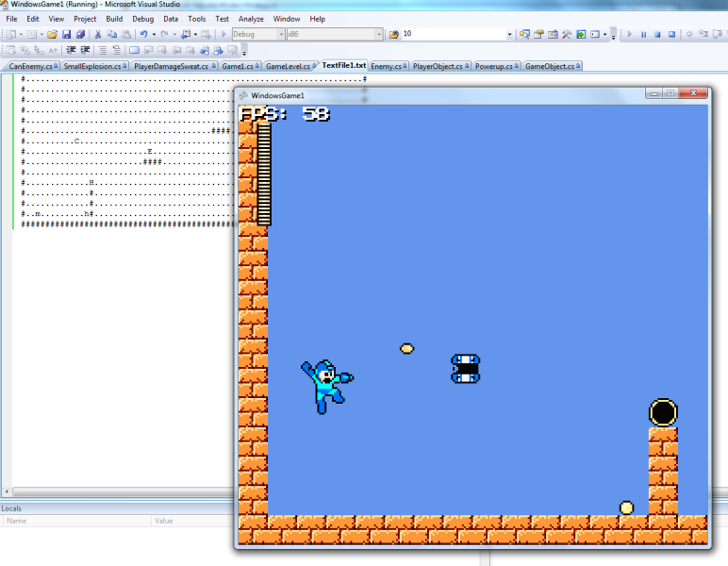The image size is (728, 566).
Task: Click the Save All icon
Action: (80, 34)
